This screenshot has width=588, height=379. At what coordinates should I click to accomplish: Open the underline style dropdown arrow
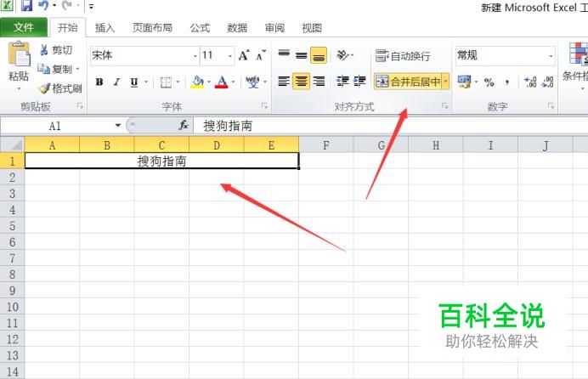[x=146, y=82]
